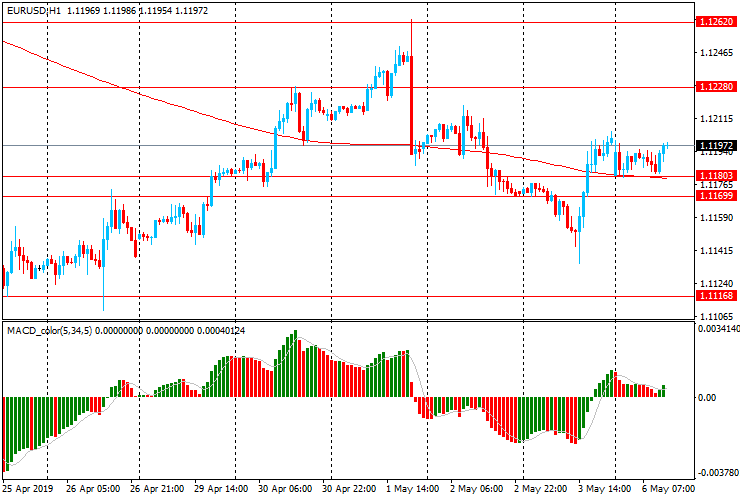Click the 1.11699 price level label
The width and height of the screenshot is (740, 500).
click(x=716, y=195)
